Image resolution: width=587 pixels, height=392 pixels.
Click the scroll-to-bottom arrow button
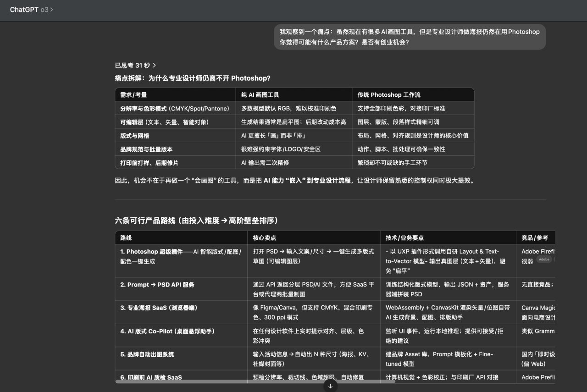pyautogui.click(x=330, y=386)
